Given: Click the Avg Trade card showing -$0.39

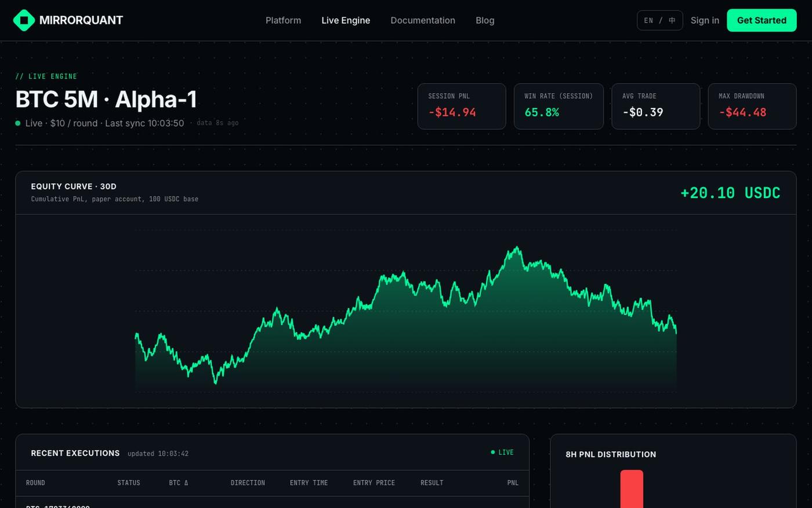Looking at the screenshot, I should pyautogui.click(x=656, y=106).
